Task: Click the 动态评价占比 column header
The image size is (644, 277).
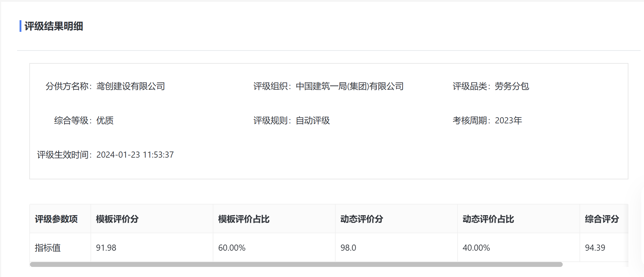Action: click(488, 219)
